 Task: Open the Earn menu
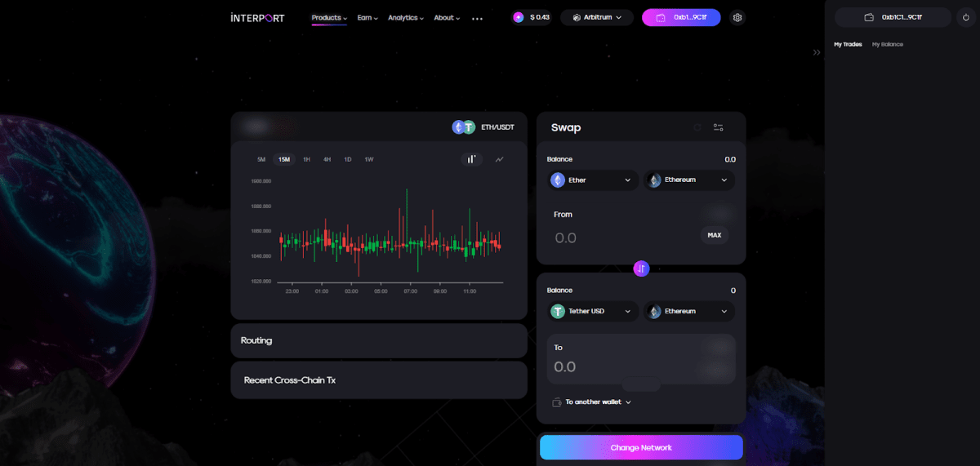[367, 17]
